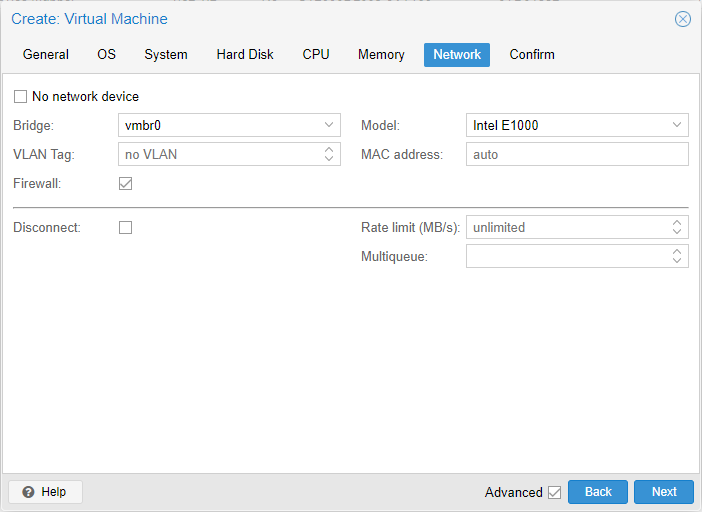The image size is (702, 512).
Task: Click the Help button with question icon
Action: 45,492
